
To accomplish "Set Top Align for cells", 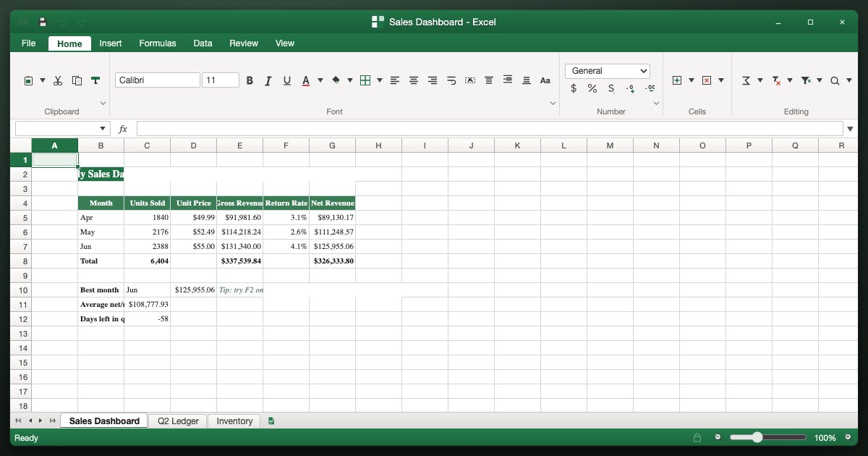I will coord(489,80).
